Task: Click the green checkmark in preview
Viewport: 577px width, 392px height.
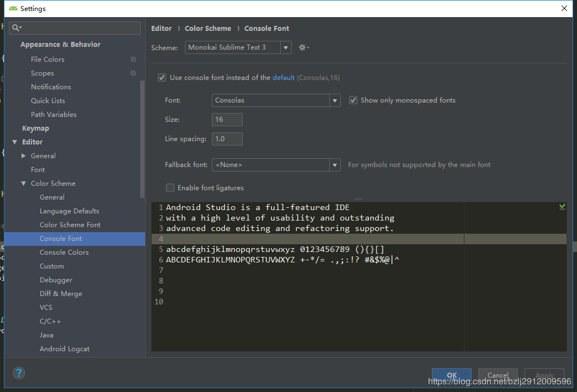Action: [x=562, y=207]
